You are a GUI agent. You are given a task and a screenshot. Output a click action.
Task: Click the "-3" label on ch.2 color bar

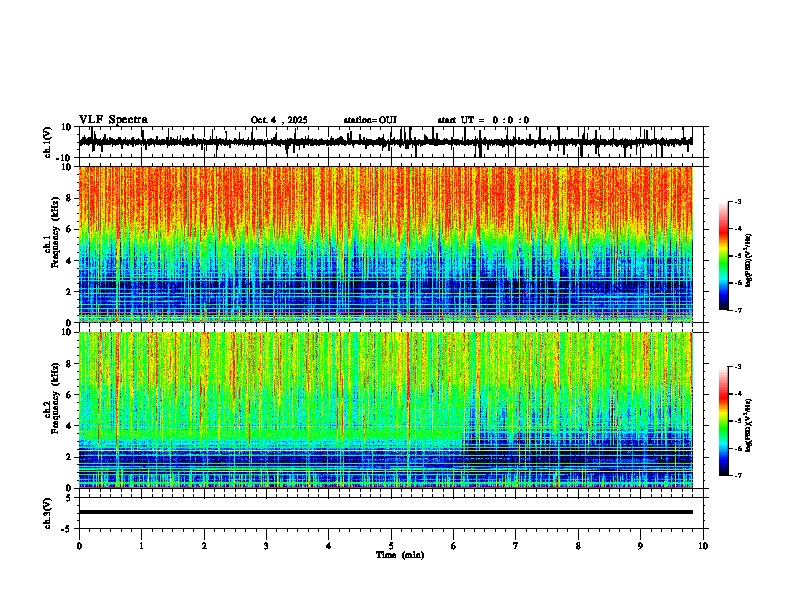[737, 367]
